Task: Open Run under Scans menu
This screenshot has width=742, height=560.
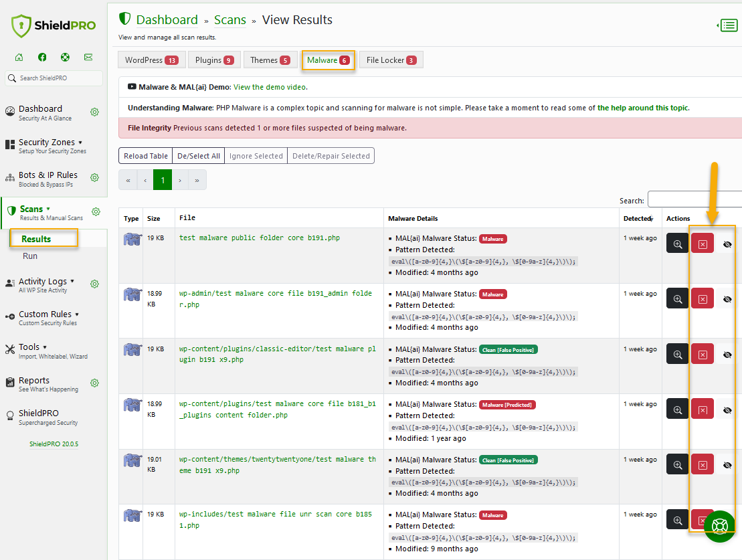Action: (x=30, y=256)
